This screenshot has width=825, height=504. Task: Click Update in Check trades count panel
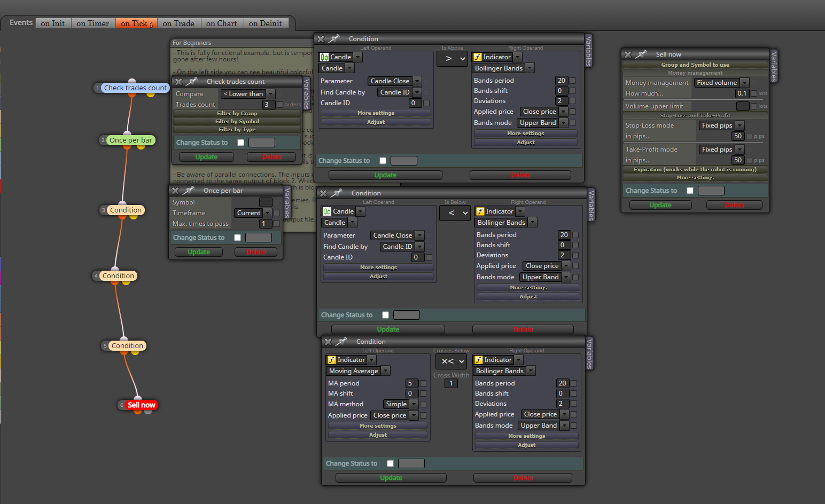tap(206, 157)
